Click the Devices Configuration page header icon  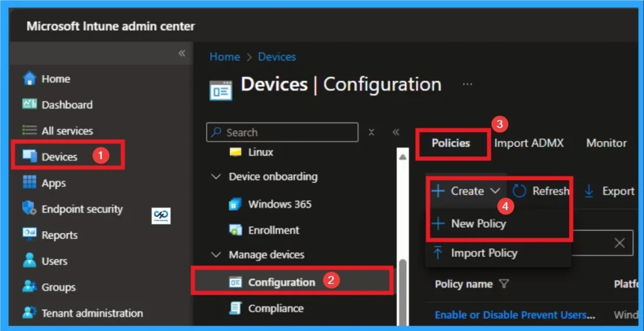click(221, 90)
